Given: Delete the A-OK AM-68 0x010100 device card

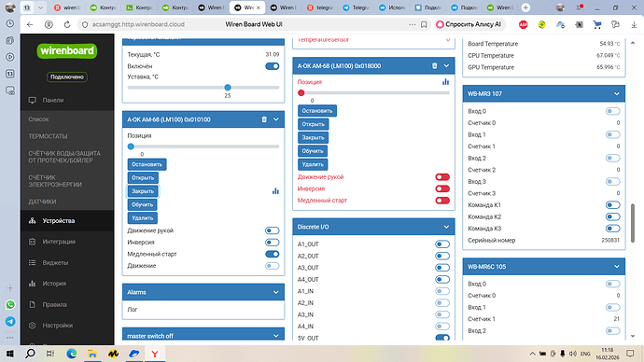Looking at the screenshot, I should 264,119.
